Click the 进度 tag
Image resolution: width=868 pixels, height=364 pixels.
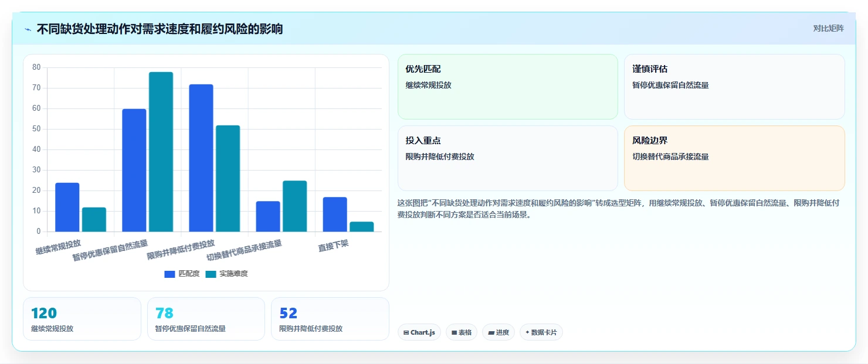click(x=499, y=332)
